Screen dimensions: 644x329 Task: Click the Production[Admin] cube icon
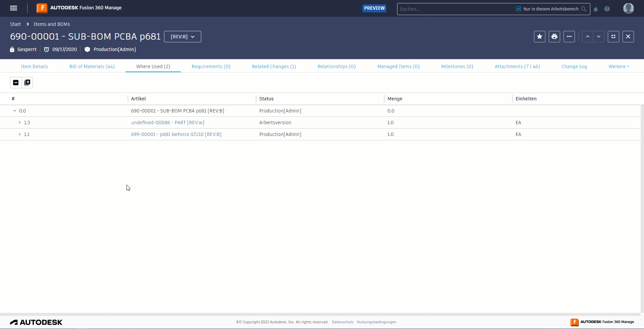[x=87, y=49]
